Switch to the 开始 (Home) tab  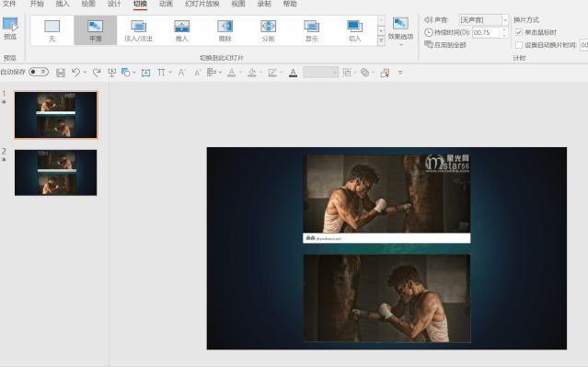pos(37,4)
